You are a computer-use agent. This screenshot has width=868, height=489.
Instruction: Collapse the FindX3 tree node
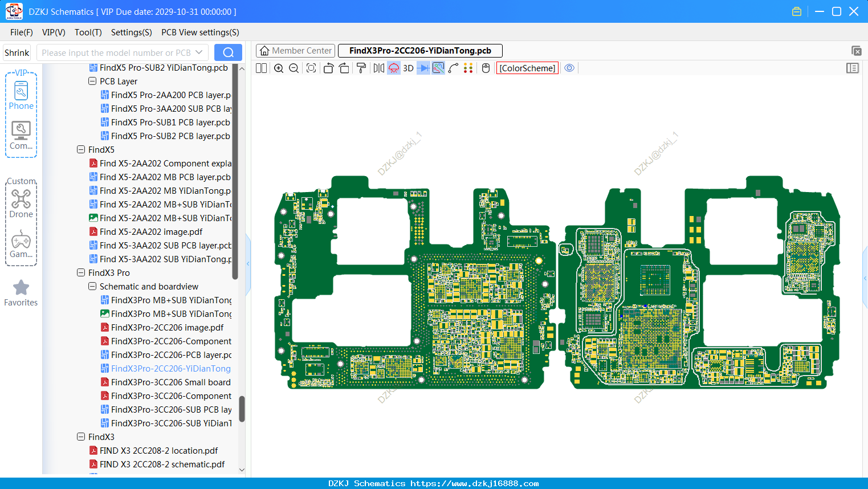pos(81,437)
